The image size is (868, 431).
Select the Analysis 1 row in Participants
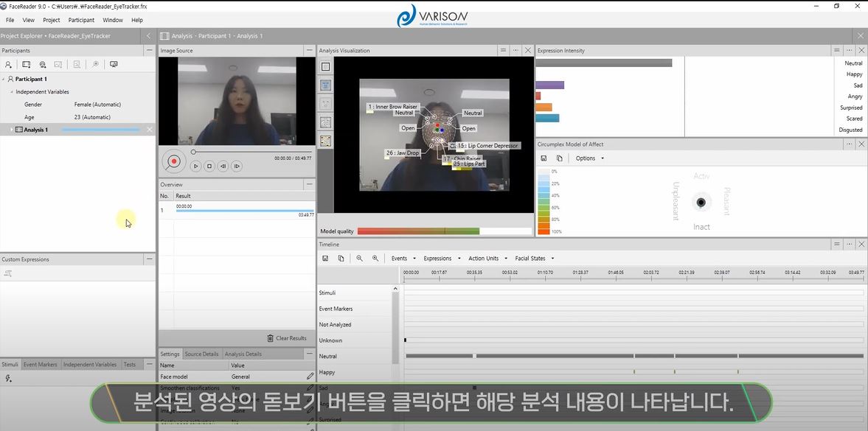point(77,130)
